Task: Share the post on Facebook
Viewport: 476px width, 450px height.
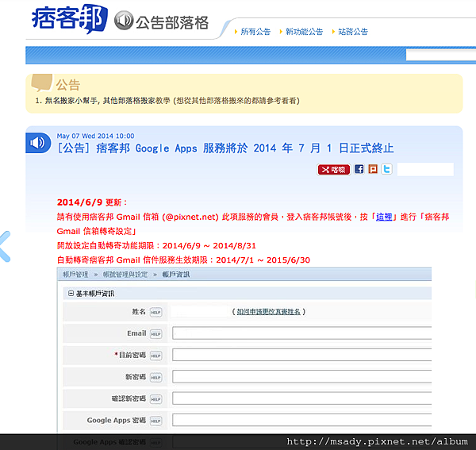Action: click(359, 169)
